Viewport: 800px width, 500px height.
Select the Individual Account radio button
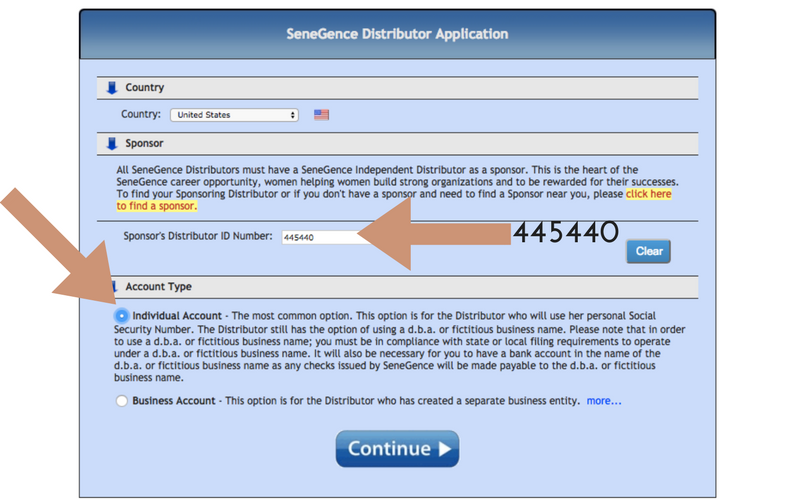pyautogui.click(x=121, y=316)
